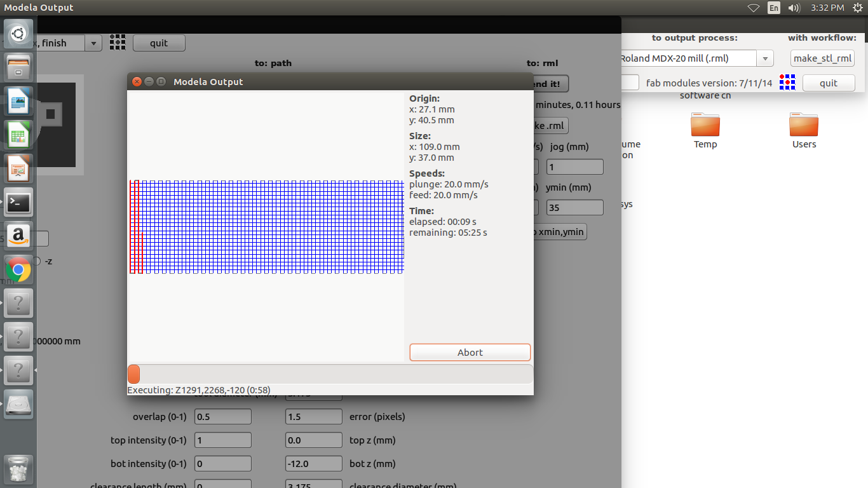
Task: Click the partly hidden send it! button
Action: pyautogui.click(x=551, y=84)
